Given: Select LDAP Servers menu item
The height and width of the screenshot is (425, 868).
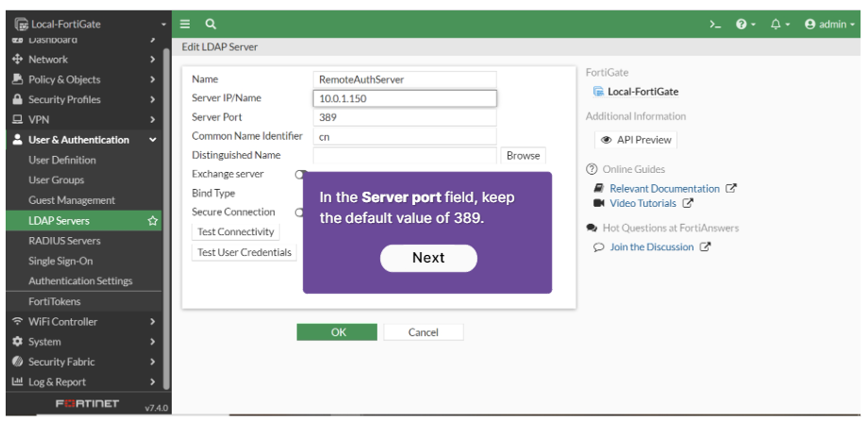Looking at the screenshot, I should click(84, 221).
